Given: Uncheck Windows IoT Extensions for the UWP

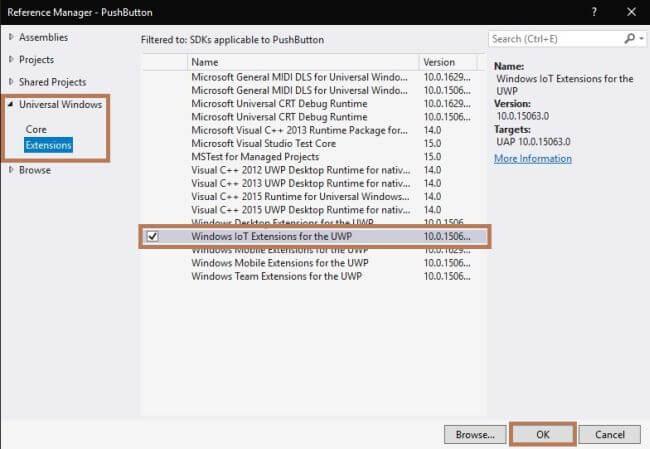Looking at the screenshot, I should (x=153, y=236).
